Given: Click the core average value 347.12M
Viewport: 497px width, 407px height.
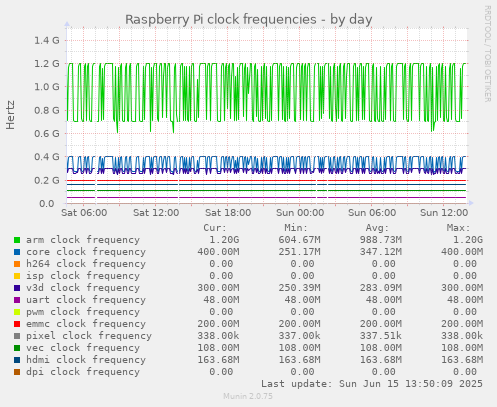Looking at the screenshot, I should tap(380, 252).
